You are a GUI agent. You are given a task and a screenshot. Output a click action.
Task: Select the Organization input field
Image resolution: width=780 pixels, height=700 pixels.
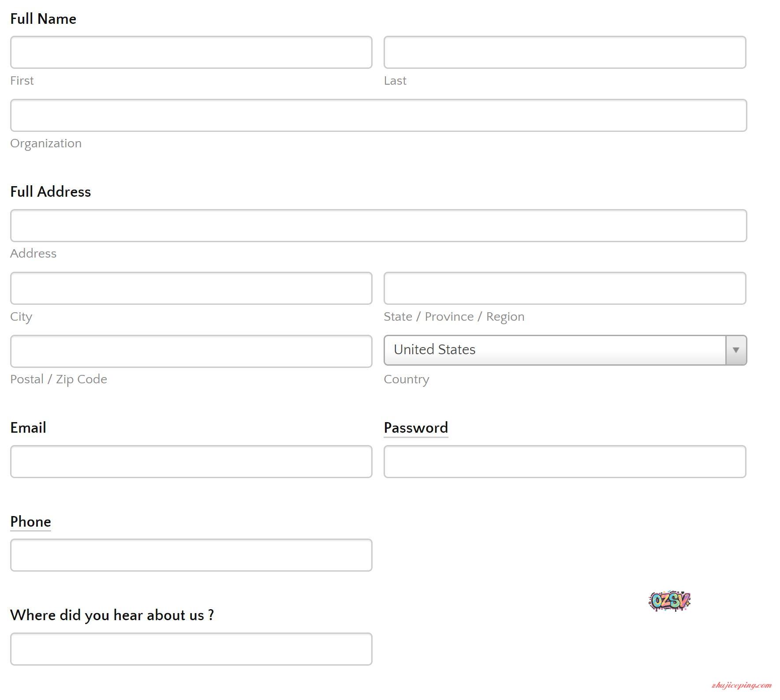click(378, 116)
